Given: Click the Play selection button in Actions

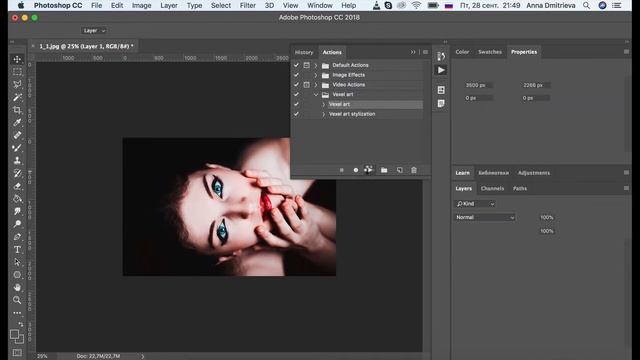Looking at the screenshot, I should [369, 170].
